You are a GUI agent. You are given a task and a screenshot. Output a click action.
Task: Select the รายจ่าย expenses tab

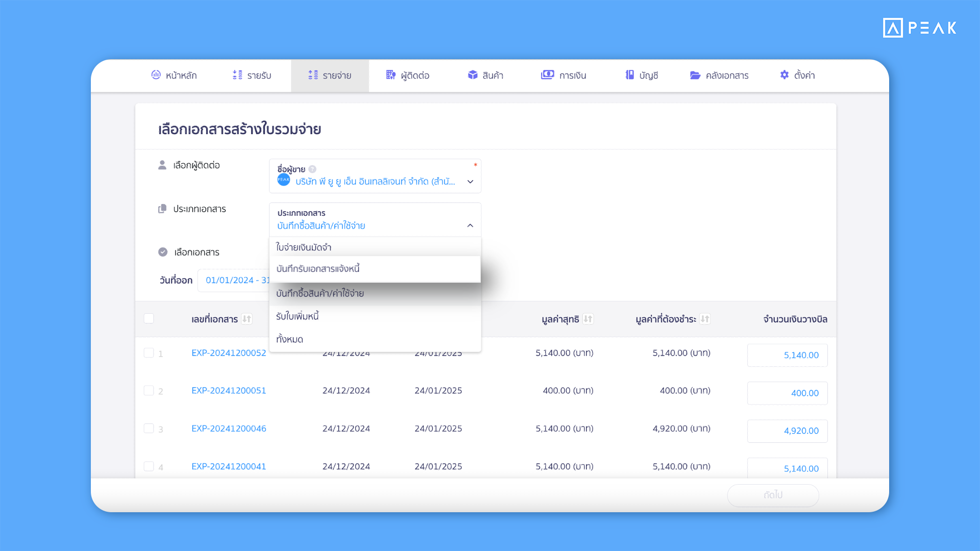point(330,75)
